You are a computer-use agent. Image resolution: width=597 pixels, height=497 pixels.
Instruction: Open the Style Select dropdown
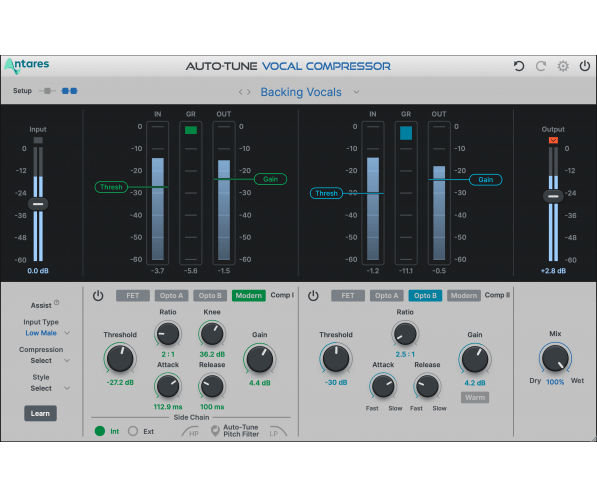(50, 388)
